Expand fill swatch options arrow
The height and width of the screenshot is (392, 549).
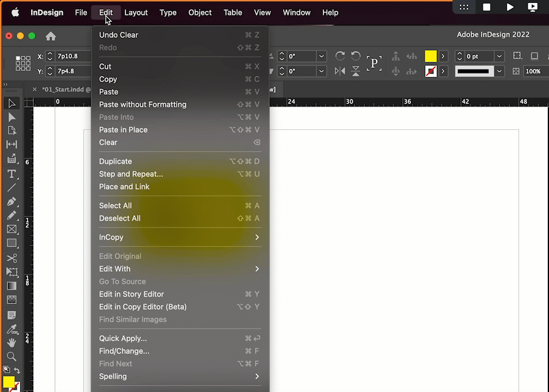(443, 56)
